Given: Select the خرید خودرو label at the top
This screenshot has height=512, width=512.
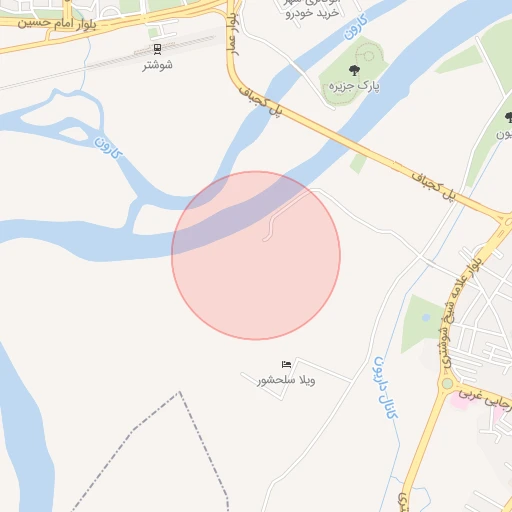Looking at the screenshot, I should (312, 13).
